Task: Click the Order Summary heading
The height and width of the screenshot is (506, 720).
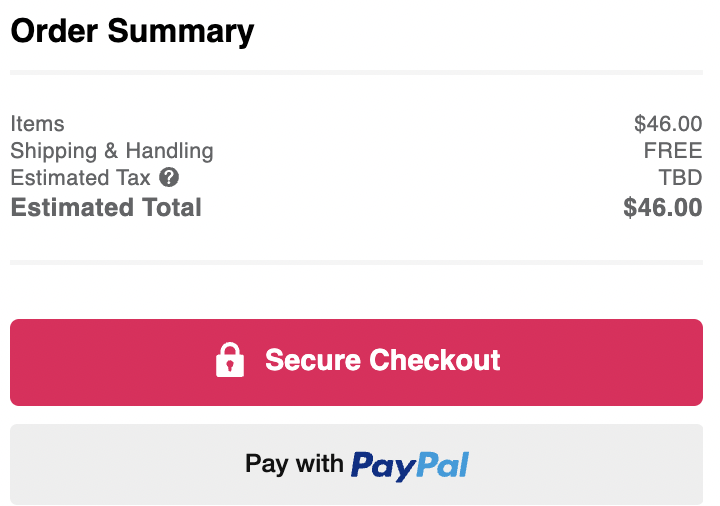Action: click(x=132, y=31)
